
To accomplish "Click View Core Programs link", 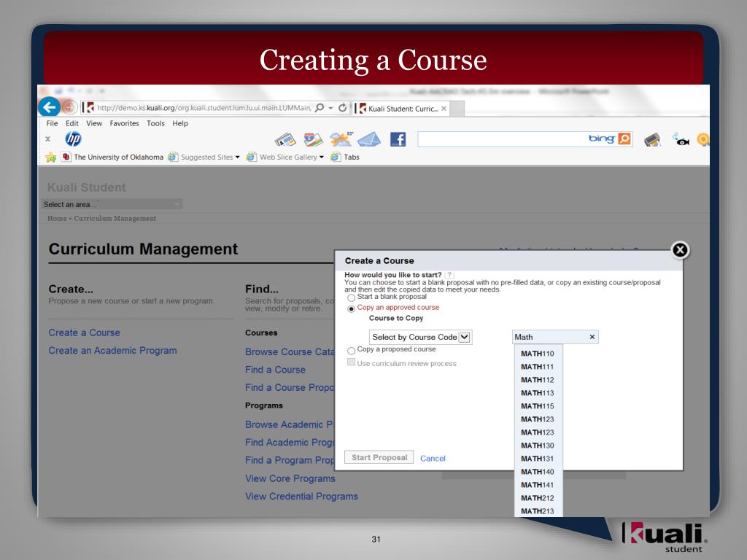I will (x=290, y=478).
